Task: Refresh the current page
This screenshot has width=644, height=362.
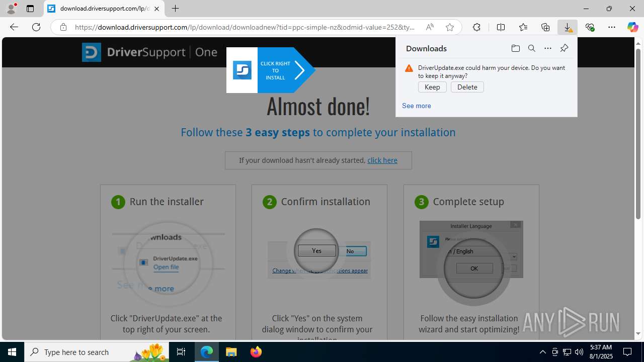Action: pos(36,27)
